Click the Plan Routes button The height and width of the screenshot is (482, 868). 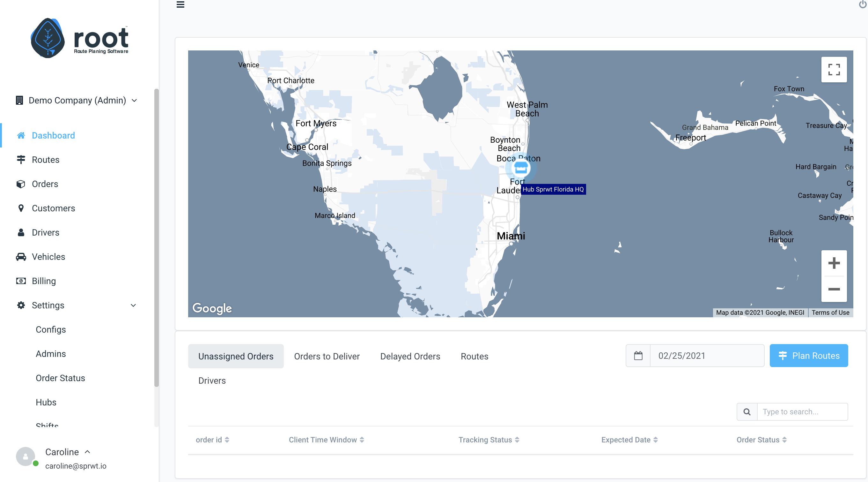[x=808, y=356]
